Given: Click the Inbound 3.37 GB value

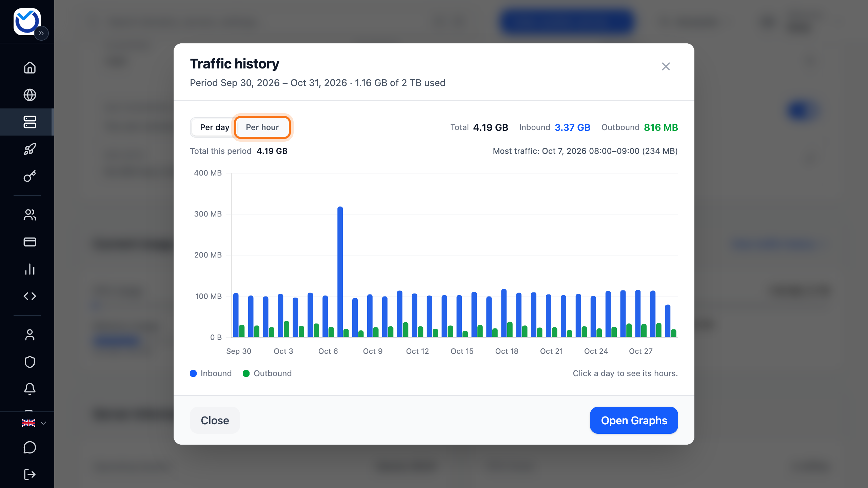Looking at the screenshot, I should tap(572, 127).
